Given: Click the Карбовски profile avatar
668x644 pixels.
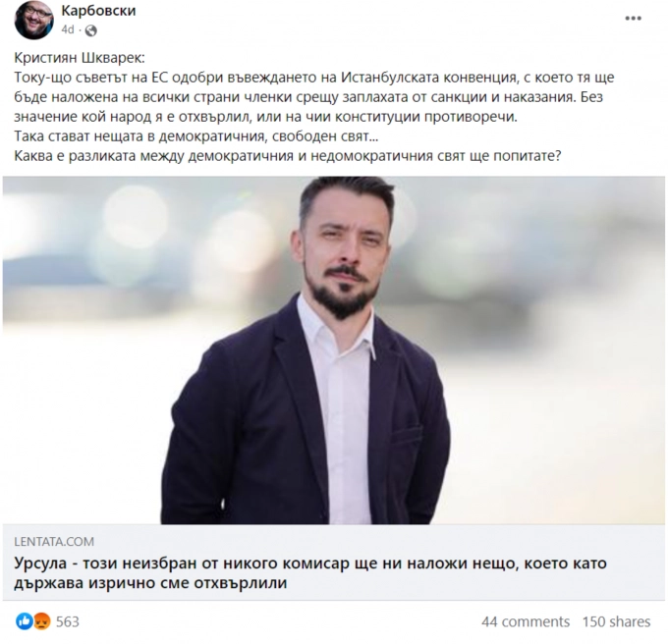Looking at the screenshot, I should pyautogui.click(x=34, y=20).
